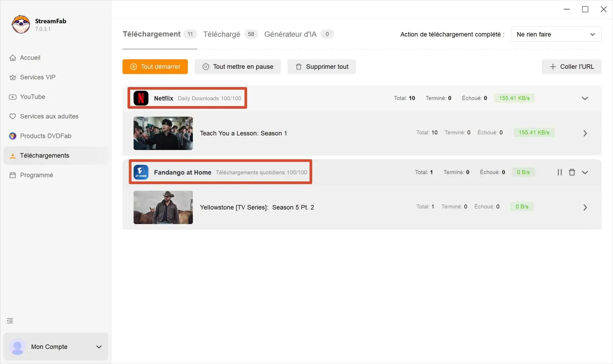Minimize the StreamFab window
This screenshot has height=364, width=613.
pyautogui.click(x=566, y=9)
